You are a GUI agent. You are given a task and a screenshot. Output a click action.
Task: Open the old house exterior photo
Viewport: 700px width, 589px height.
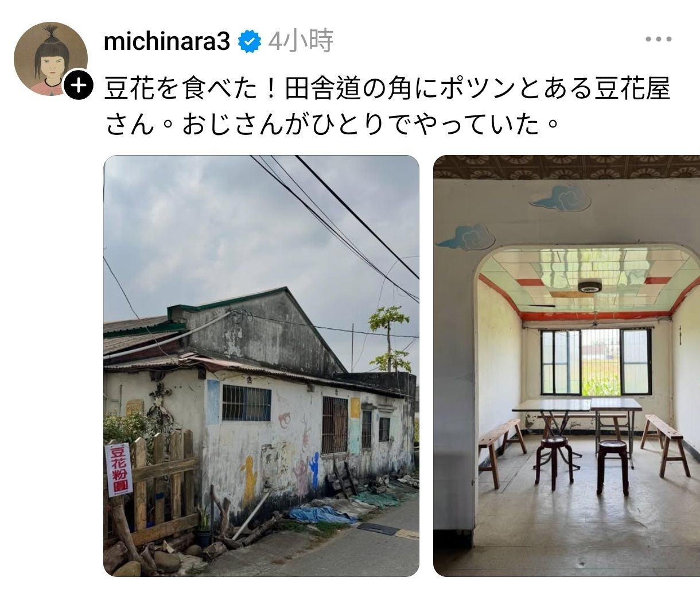pos(261,366)
